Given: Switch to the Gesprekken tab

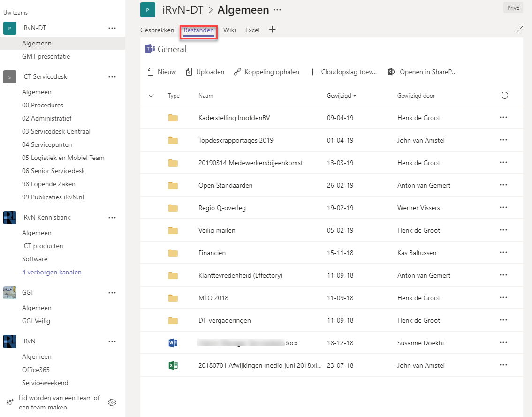Looking at the screenshot, I should [x=157, y=30].
